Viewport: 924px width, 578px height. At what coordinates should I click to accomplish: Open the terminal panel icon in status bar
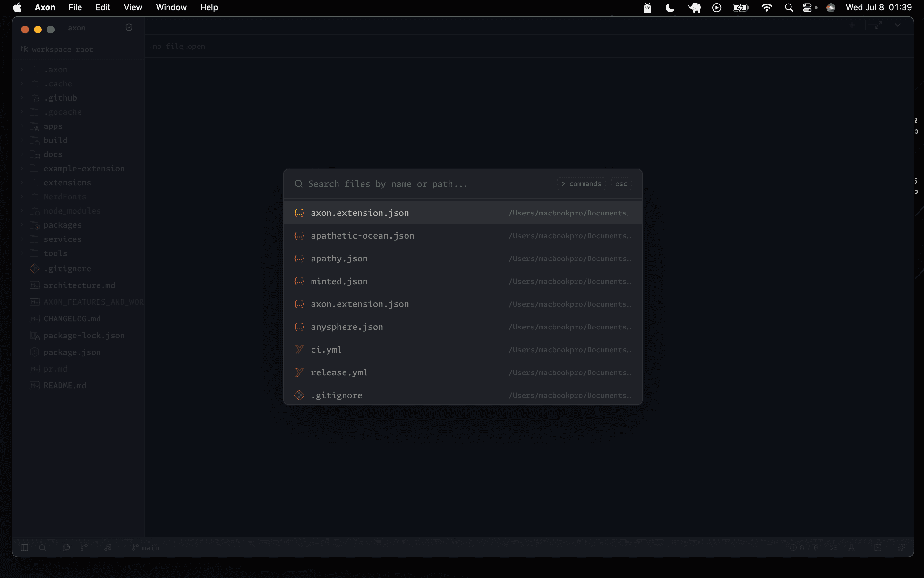pyautogui.click(x=878, y=547)
